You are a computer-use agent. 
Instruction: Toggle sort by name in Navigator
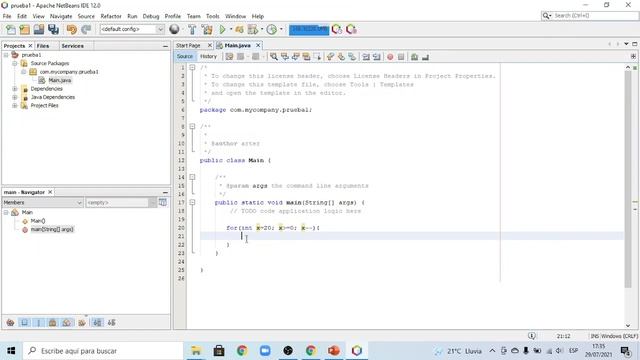(97, 322)
